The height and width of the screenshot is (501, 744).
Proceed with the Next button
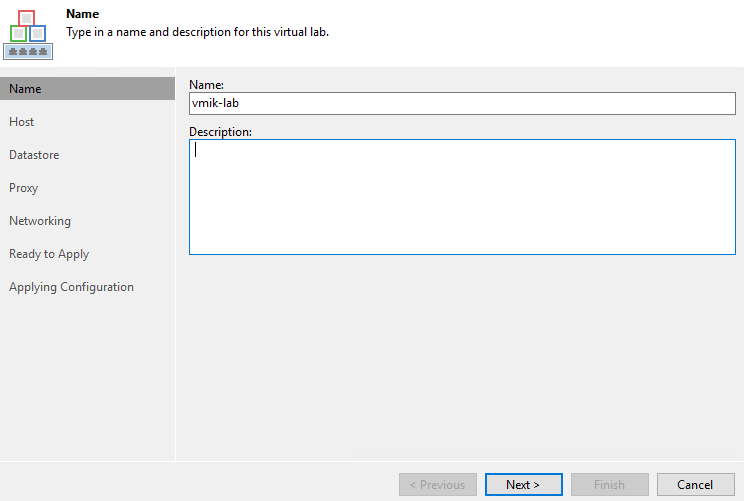[524, 484]
